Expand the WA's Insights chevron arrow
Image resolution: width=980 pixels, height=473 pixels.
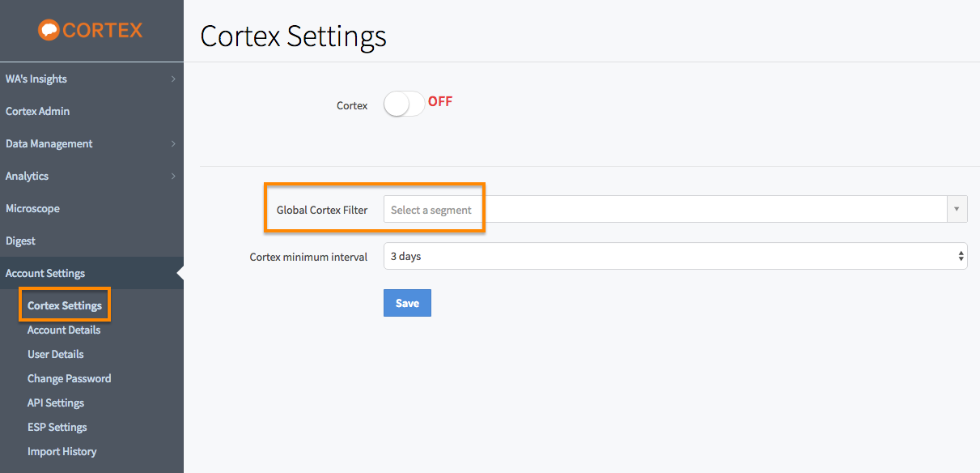click(x=173, y=79)
